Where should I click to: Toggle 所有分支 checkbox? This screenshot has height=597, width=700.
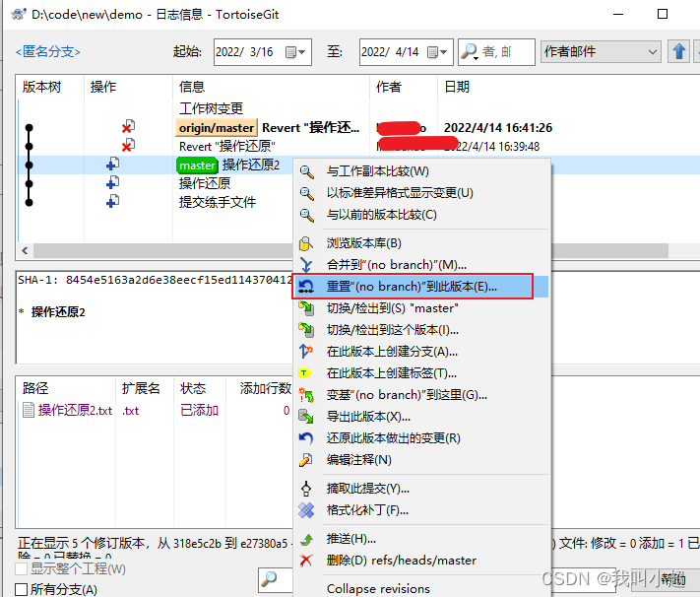(x=21, y=589)
